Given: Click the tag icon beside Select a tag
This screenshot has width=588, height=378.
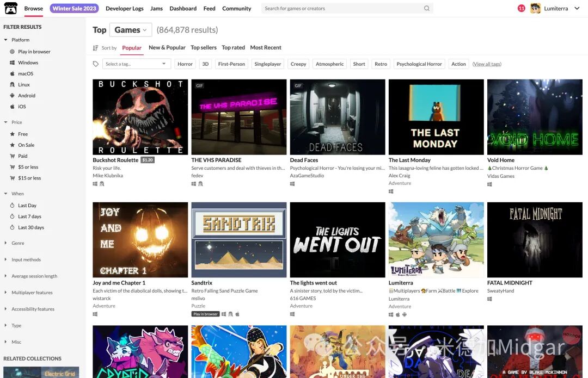Looking at the screenshot, I should pos(96,64).
